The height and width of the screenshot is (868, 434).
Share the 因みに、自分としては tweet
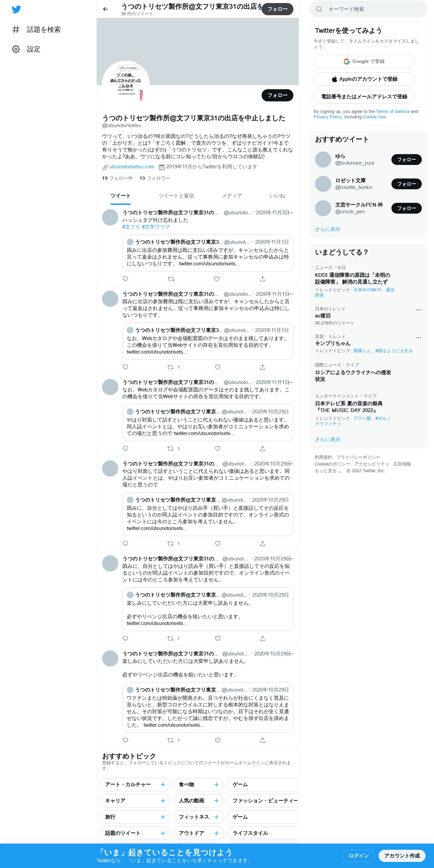(x=263, y=638)
